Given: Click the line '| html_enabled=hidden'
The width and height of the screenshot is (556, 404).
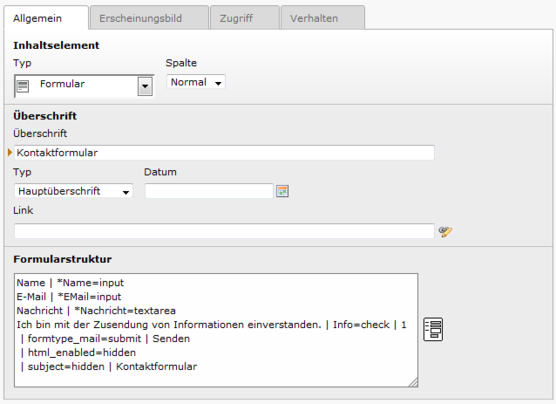Looking at the screenshot, I should 78,353.
